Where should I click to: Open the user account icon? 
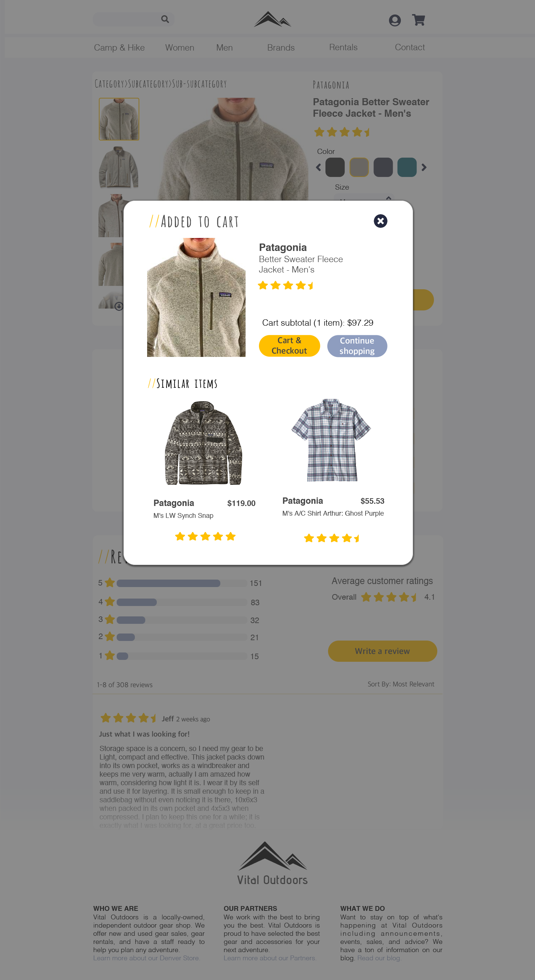[395, 20]
